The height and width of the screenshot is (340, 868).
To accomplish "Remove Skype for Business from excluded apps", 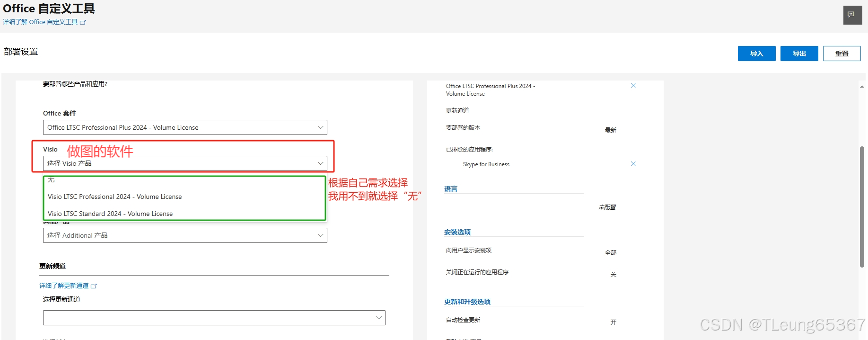I will tap(633, 164).
